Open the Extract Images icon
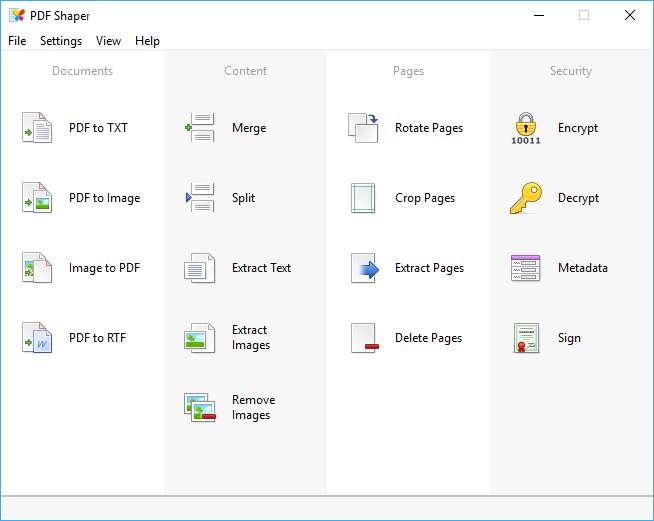Viewport: 654px width, 521px height. pos(200,338)
